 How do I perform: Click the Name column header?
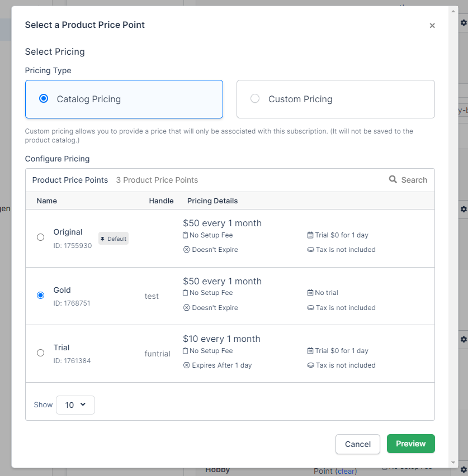(x=47, y=201)
